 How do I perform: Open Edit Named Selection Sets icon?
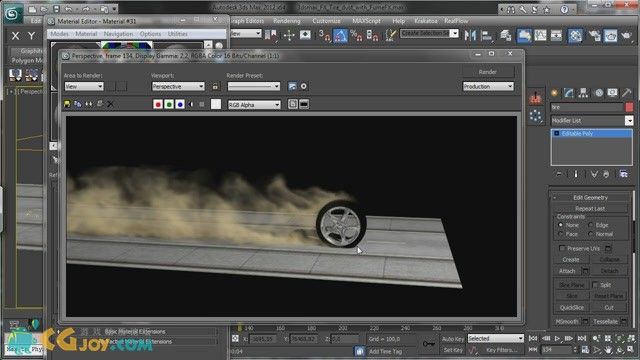(391, 36)
